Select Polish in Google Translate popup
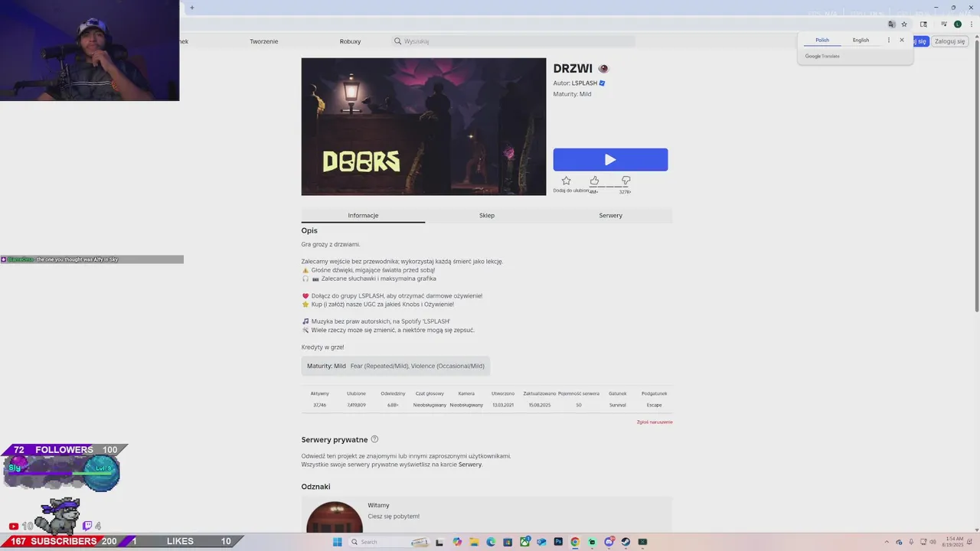980x551 pixels. click(822, 40)
